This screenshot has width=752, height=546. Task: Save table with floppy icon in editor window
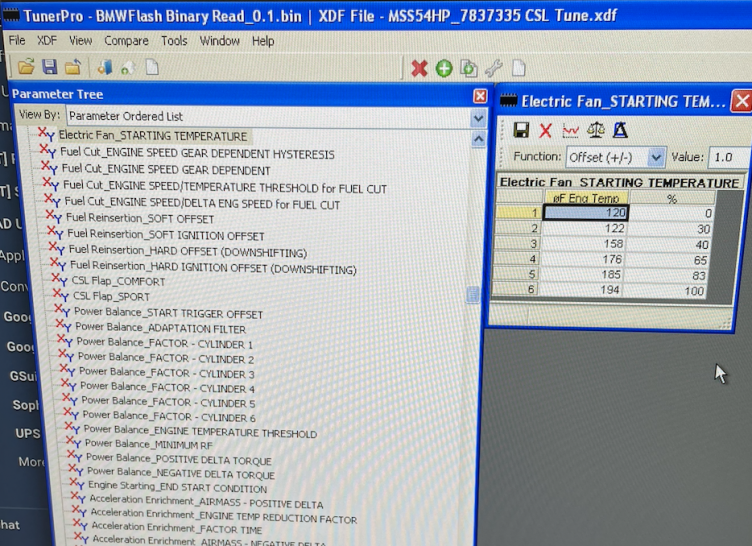point(521,130)
